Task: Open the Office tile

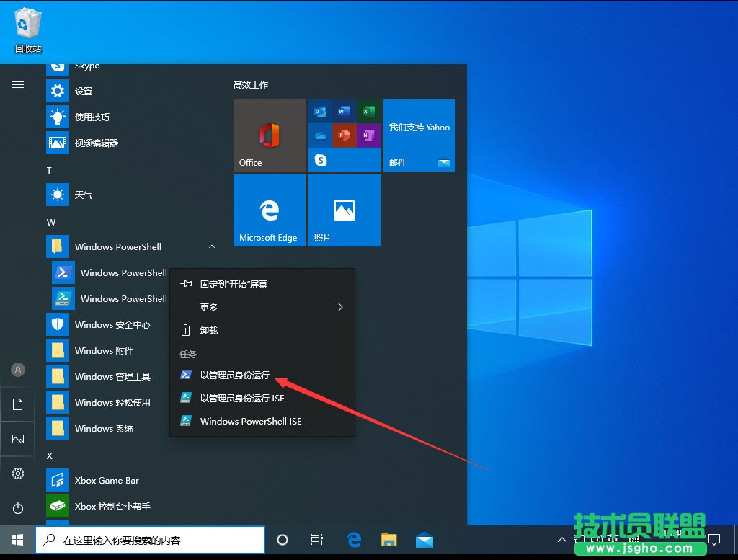Action: 270,135
